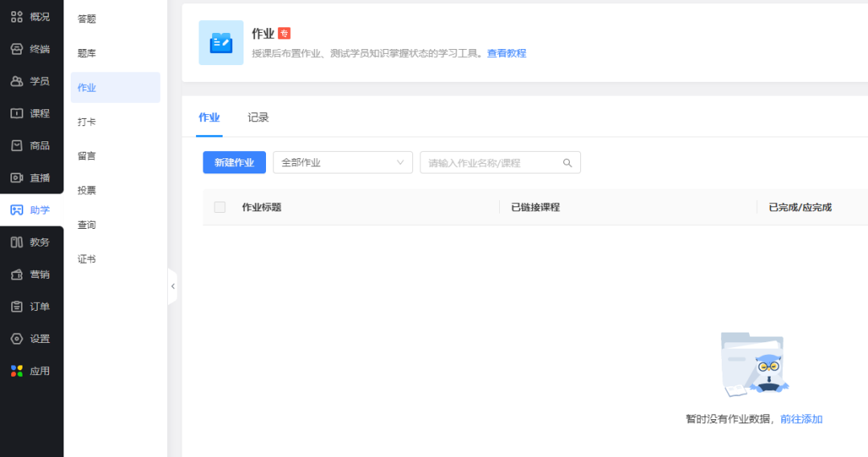The width and height of the screenshot is (868, 457).
Task: Click the 新建作业 button
Action: click(x=234, y=163)
